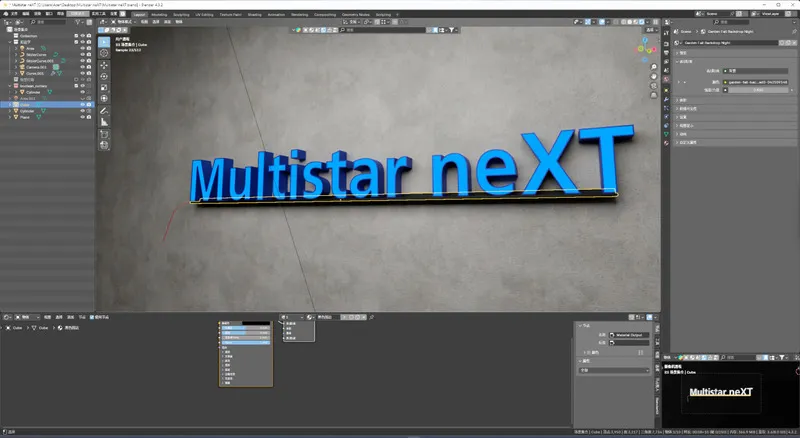
Task: Select the Scale tool in viewport toolbar
Action: (x=104, y=88)
